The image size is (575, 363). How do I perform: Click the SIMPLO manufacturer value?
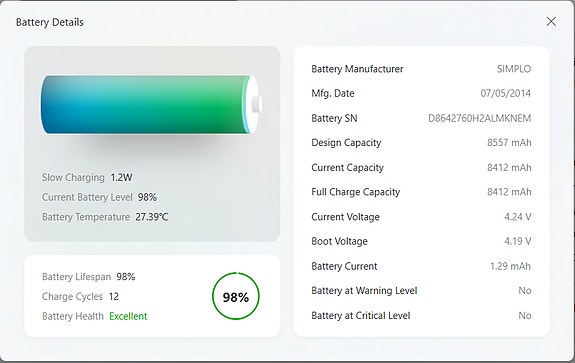pos(514,69)
